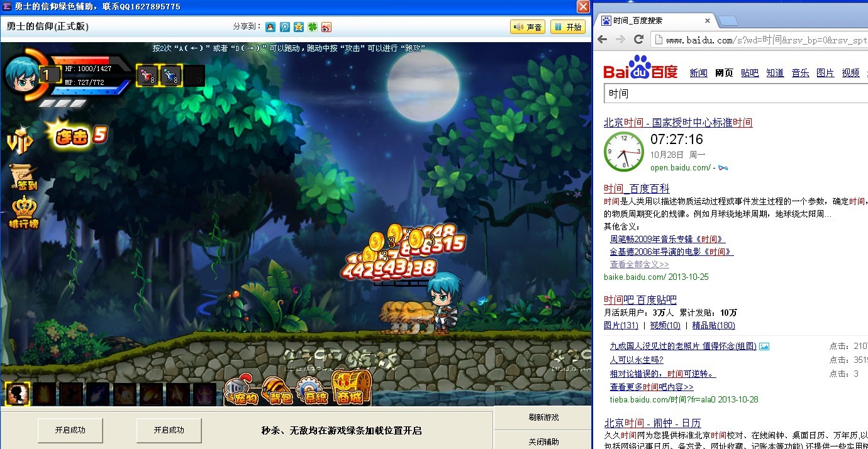Open the 知道 Baidu category
Screen dimensions: 868x449
coord(775,73)
